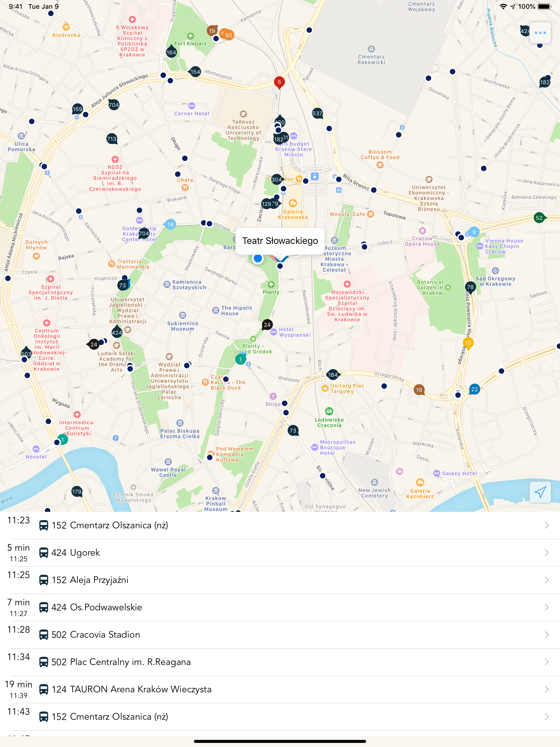Tap the line 154 marker by Montelupich

[x=195, y=72]
